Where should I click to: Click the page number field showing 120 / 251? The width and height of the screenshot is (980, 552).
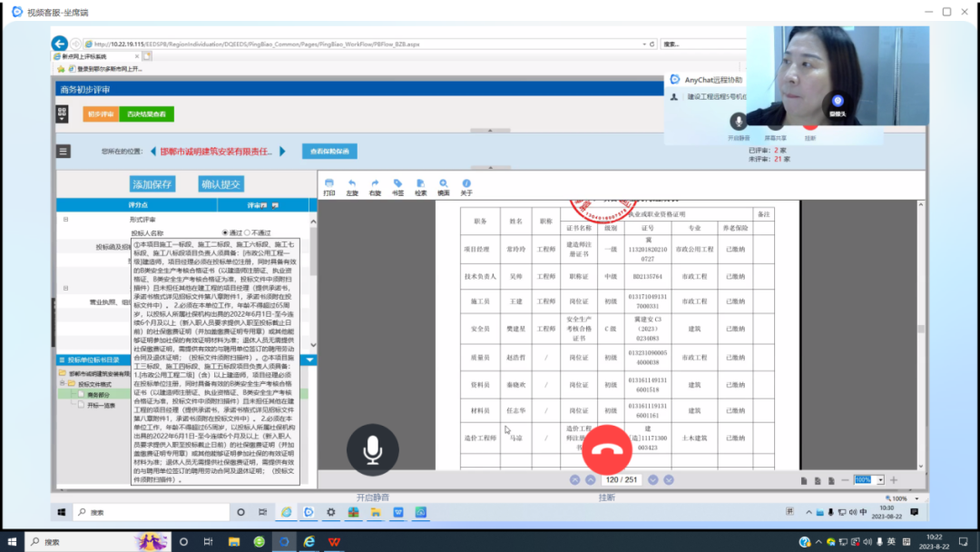coord(622,479)
